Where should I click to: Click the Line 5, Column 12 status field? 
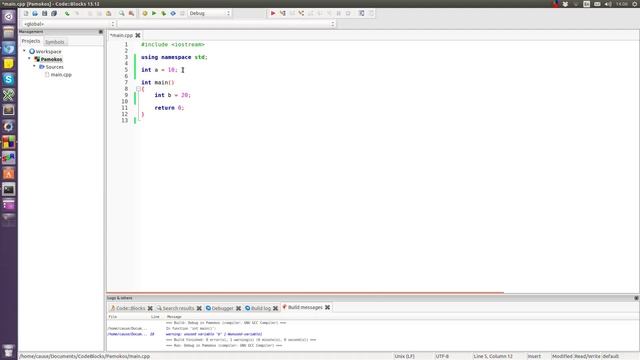(x=493, y=356)
